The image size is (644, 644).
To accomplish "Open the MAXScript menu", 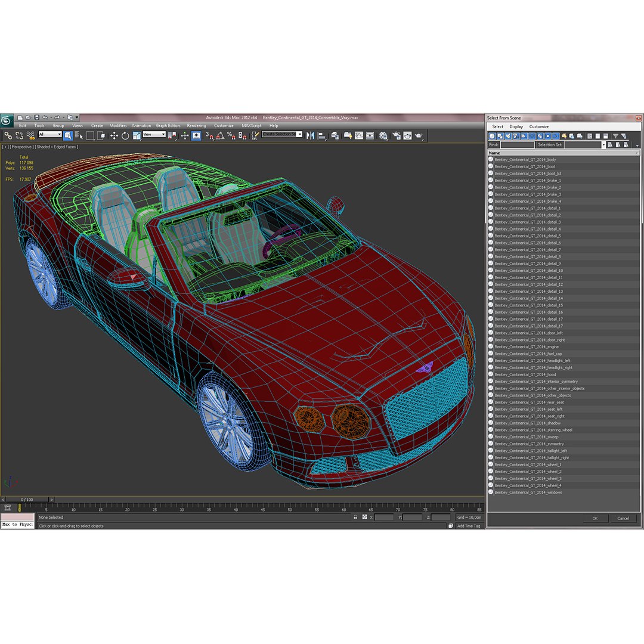I will (252, 126).
